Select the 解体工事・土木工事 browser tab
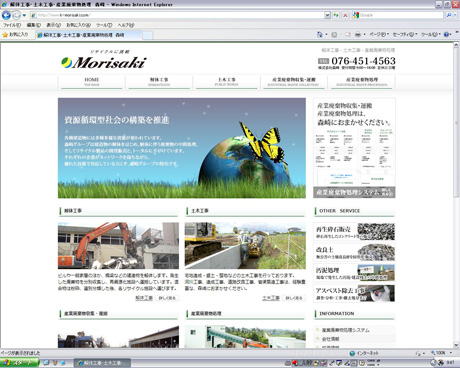This screenshot has width=460, height=368. pyautogui.click(x=89, y=35)
